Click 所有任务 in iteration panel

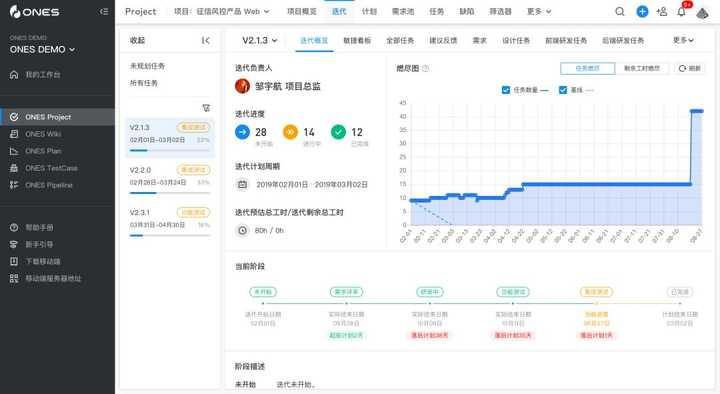click(144, 83)
